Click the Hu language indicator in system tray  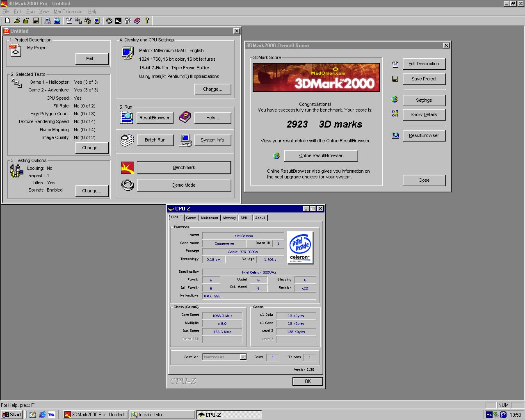click(x=489, y=415)
